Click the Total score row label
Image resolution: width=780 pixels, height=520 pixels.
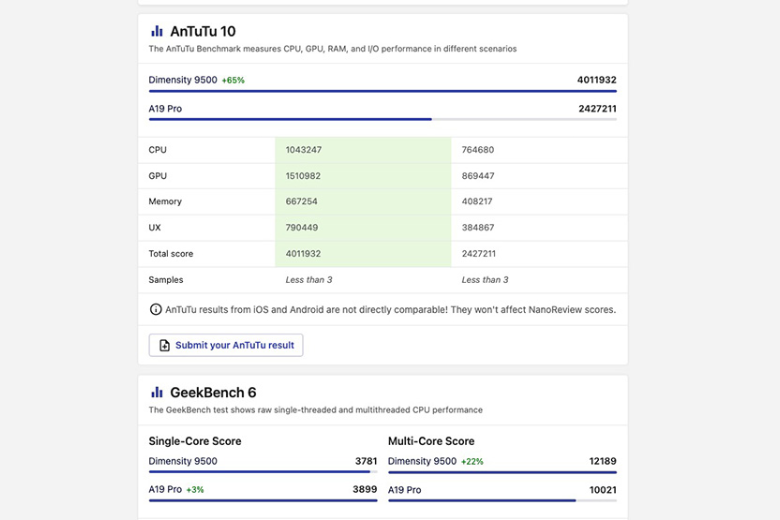click(171, 254)
